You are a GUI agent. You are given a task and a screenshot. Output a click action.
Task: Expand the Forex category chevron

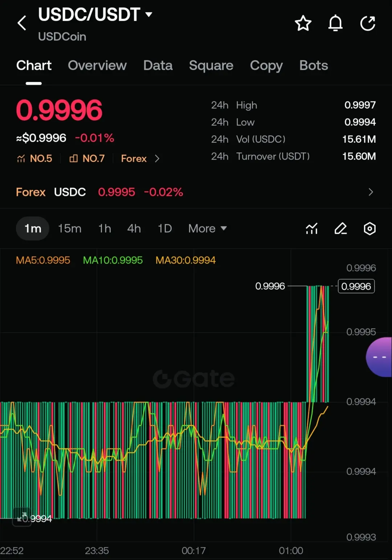click(x=157, y=158)
